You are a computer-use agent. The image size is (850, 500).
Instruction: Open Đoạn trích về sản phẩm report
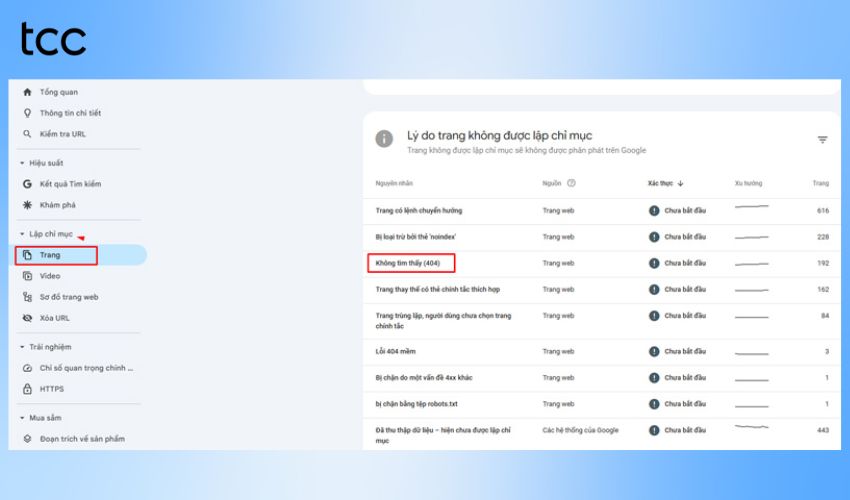tap(82, 439)
